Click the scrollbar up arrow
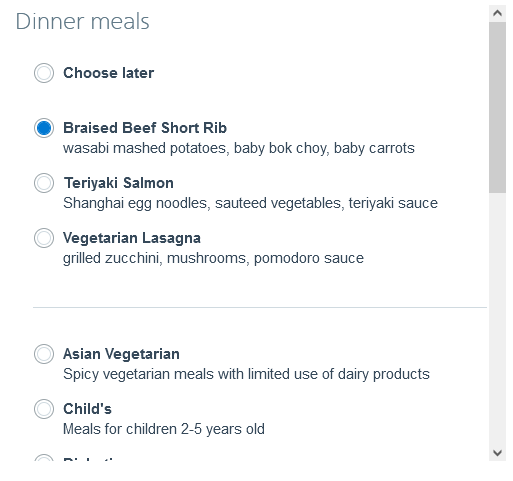This screenshot has width=513, height=481. tap(497, 13)
